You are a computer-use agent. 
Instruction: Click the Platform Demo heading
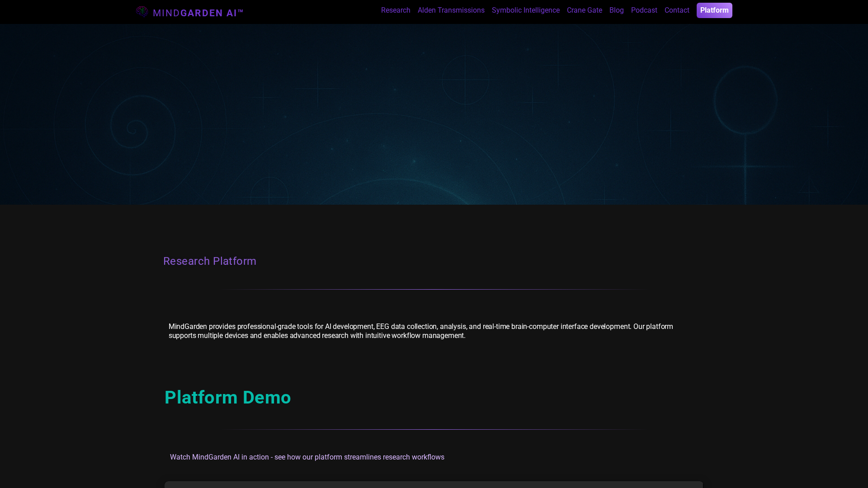pyautogui.click(x=228, y=398)
